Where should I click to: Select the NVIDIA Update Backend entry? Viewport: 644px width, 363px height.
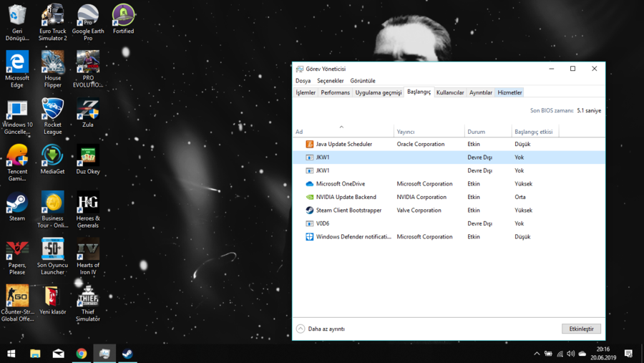pyautogui.click(x=449, y=197)
